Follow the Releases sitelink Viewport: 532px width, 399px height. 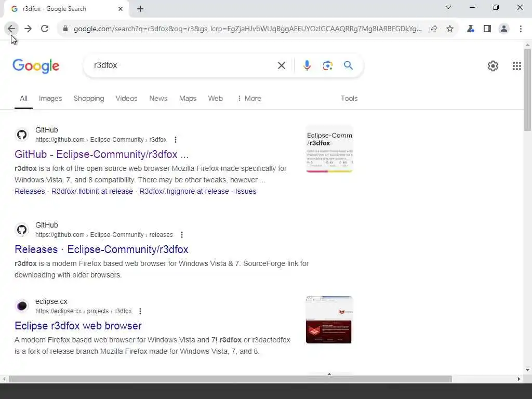30,191
